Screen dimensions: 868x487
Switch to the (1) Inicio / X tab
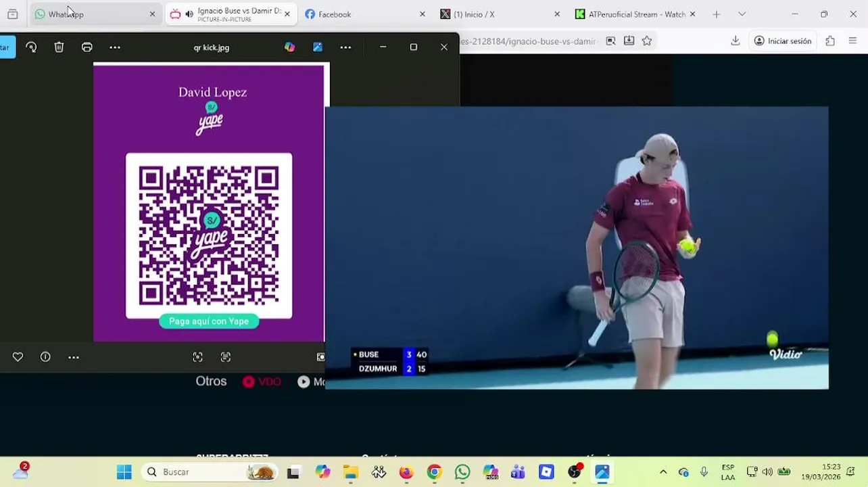tap(500, 14)
